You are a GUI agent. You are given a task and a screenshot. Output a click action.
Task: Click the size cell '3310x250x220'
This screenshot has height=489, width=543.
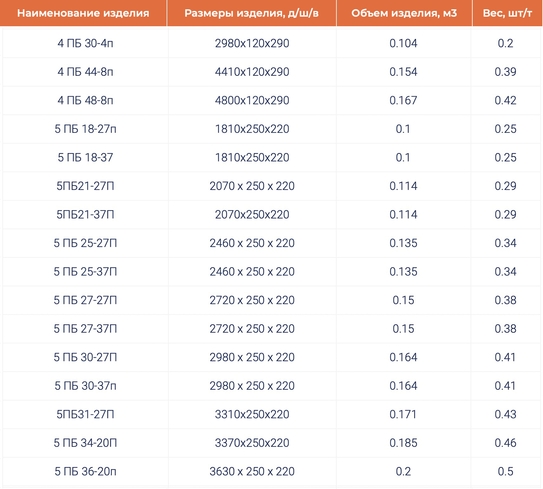252,414
